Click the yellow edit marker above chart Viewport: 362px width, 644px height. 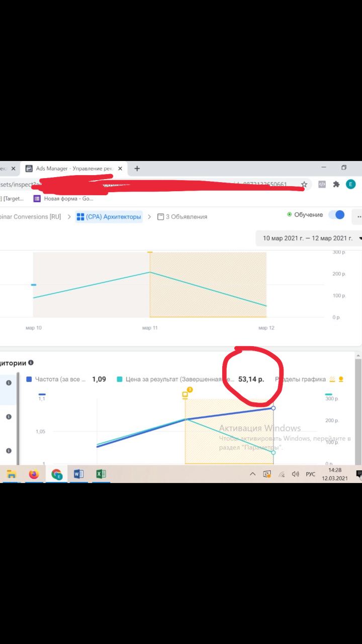tap(185, 395)
